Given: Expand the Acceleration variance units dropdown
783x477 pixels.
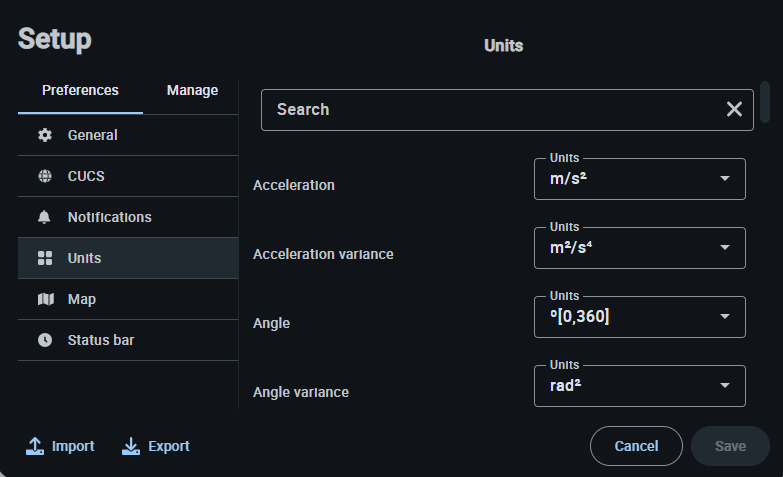Looking at the screenshot, I should 640,249.
